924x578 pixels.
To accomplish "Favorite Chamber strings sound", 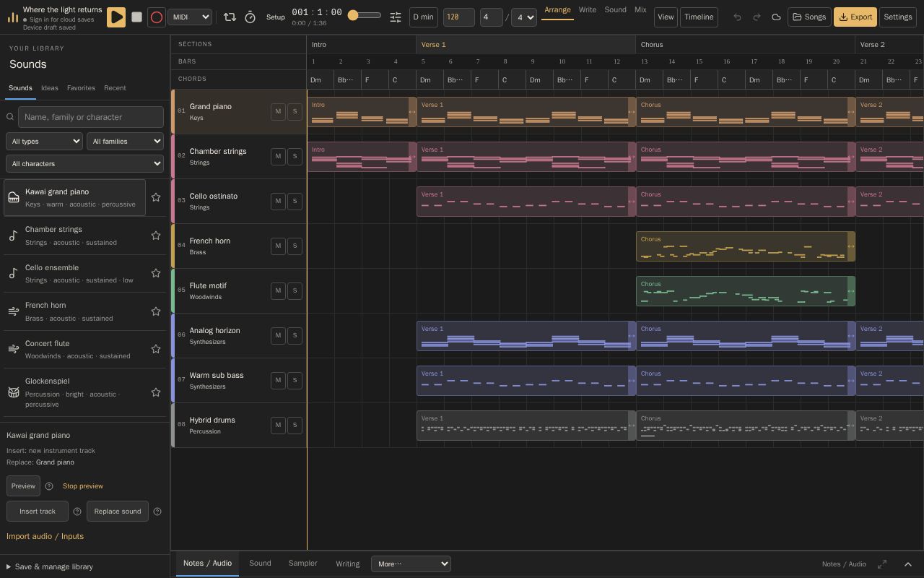I will click(x=156, y=236).
